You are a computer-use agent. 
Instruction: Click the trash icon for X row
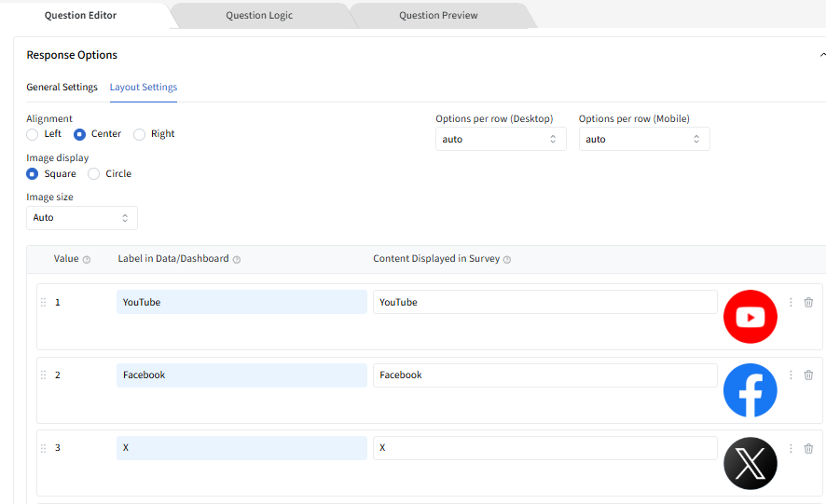(808, 448)
